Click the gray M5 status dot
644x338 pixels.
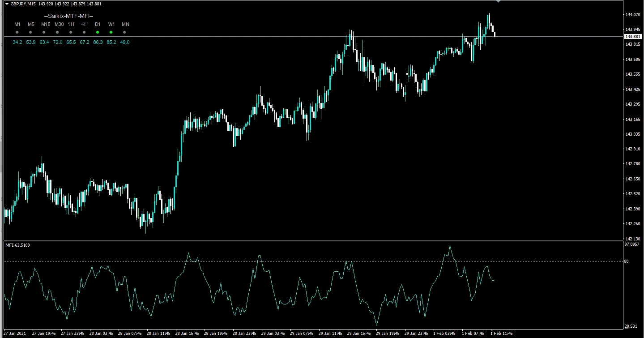click(x=30, y=32)
